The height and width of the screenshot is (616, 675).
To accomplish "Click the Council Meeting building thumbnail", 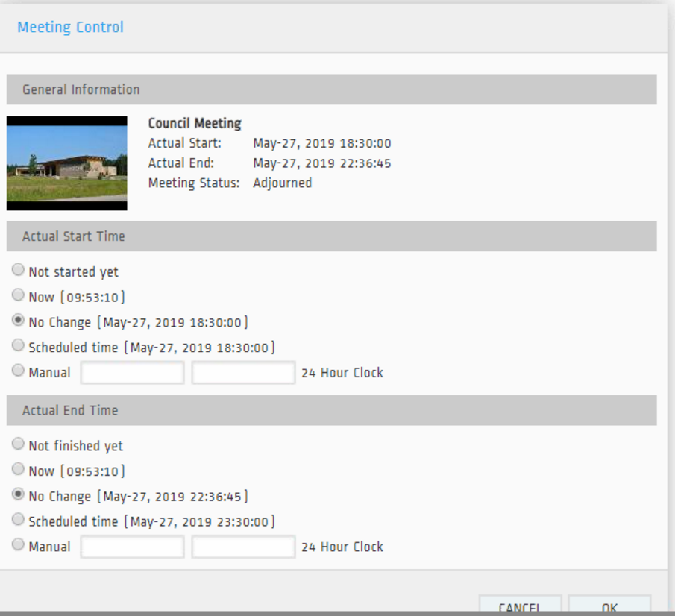I will (x=66, y=163).
